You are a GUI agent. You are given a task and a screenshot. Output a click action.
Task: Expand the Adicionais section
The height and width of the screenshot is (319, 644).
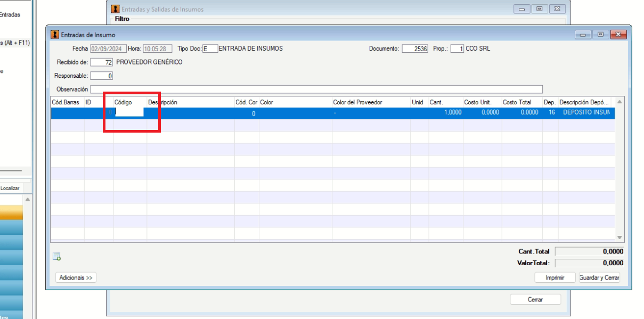76,277
